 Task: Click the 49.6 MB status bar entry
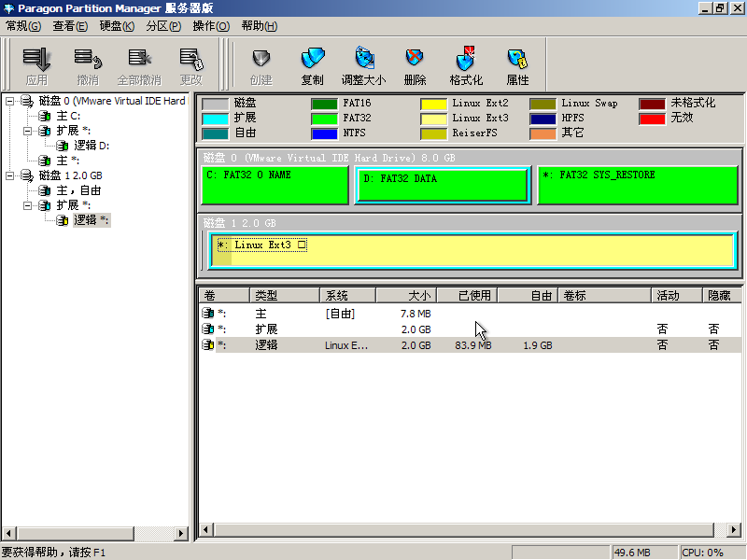tap(644, 553)
